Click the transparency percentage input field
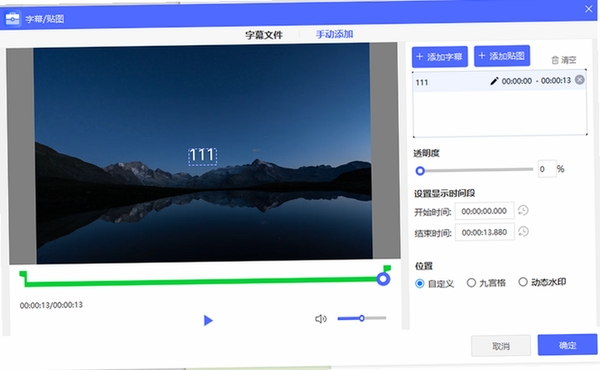The image size is (600, 370). point(547,169)
